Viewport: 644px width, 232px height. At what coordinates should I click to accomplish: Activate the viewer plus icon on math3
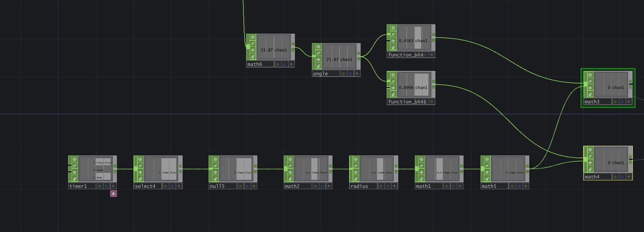(x=629, y=102)
